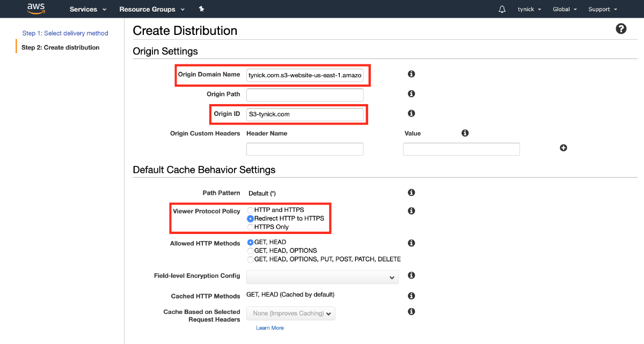Click Default Cache Behavior Settings heading

click(x=204, y=170)
